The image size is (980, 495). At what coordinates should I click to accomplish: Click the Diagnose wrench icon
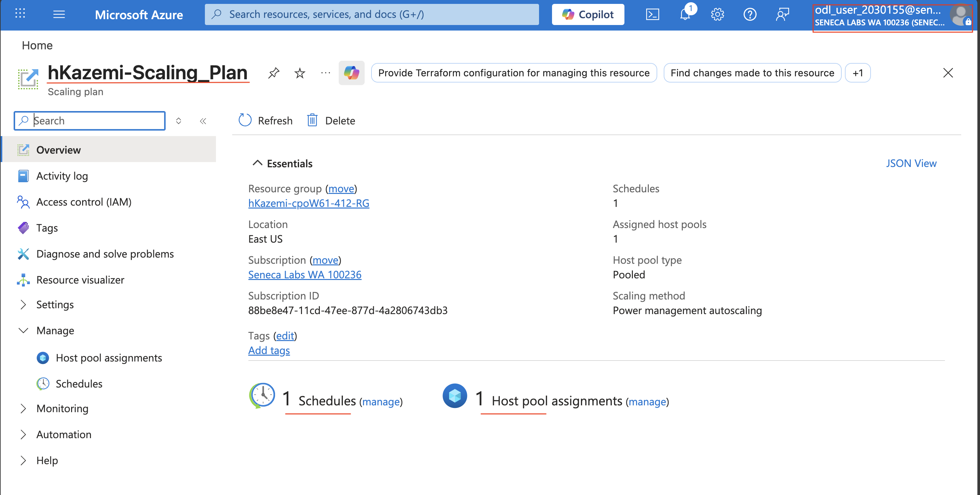pyautogui.click(x=23, y=254)
